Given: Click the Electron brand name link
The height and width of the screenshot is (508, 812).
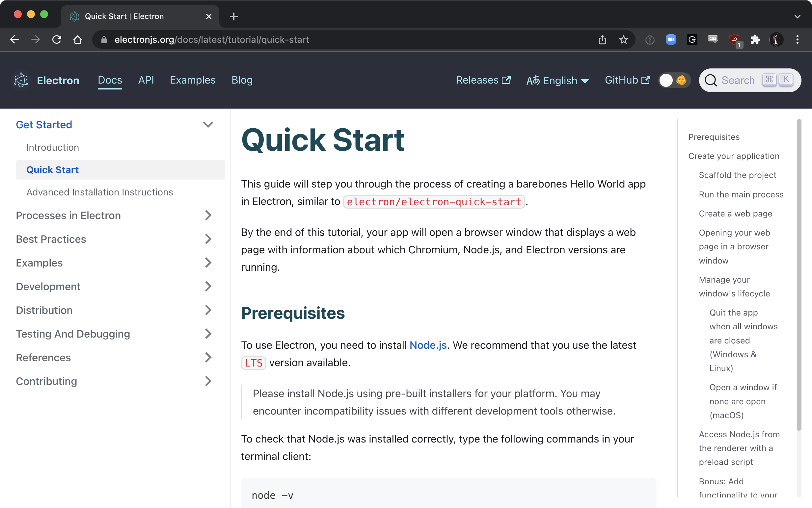Looking at the screenshot, I should [58, 80].
